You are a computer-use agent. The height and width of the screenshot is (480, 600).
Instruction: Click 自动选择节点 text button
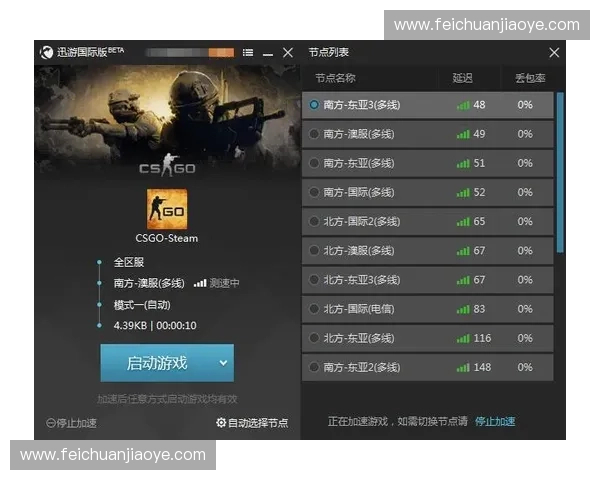(258, 423)
